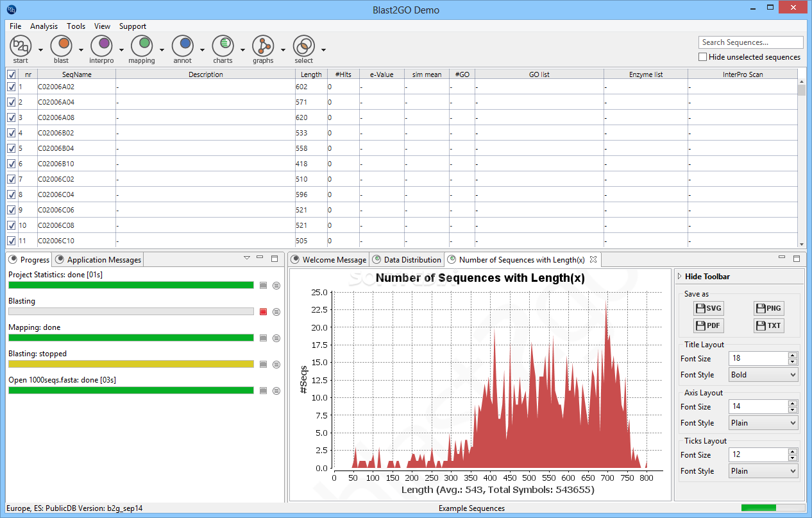
Task: Switch to Welcome Message tab
Action: [328, 260]
